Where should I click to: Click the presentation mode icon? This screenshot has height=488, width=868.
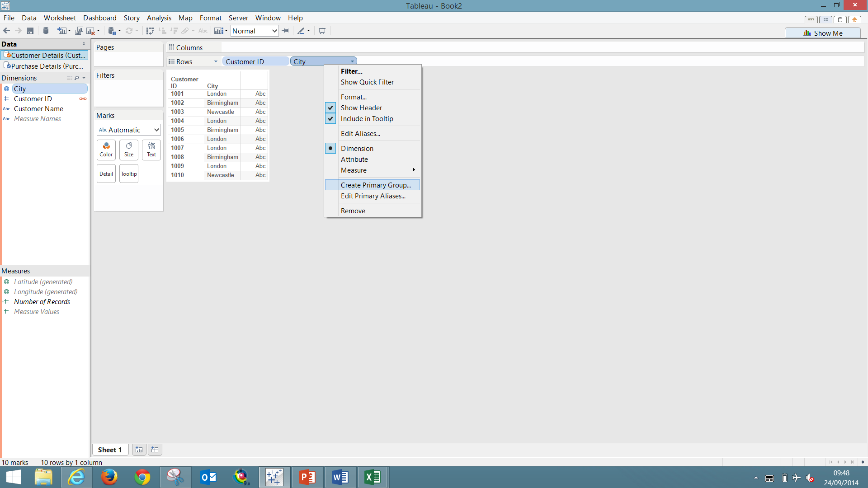click(x=322, y=31)
